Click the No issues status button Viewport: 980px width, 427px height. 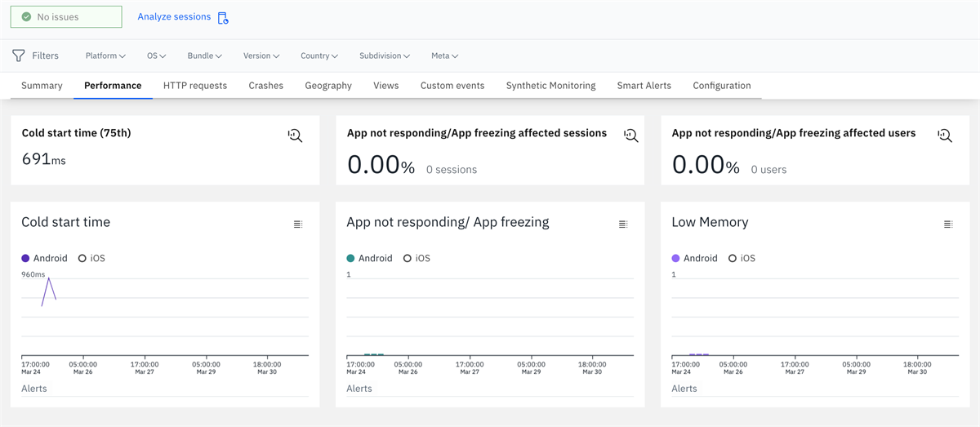coord(66,16)
